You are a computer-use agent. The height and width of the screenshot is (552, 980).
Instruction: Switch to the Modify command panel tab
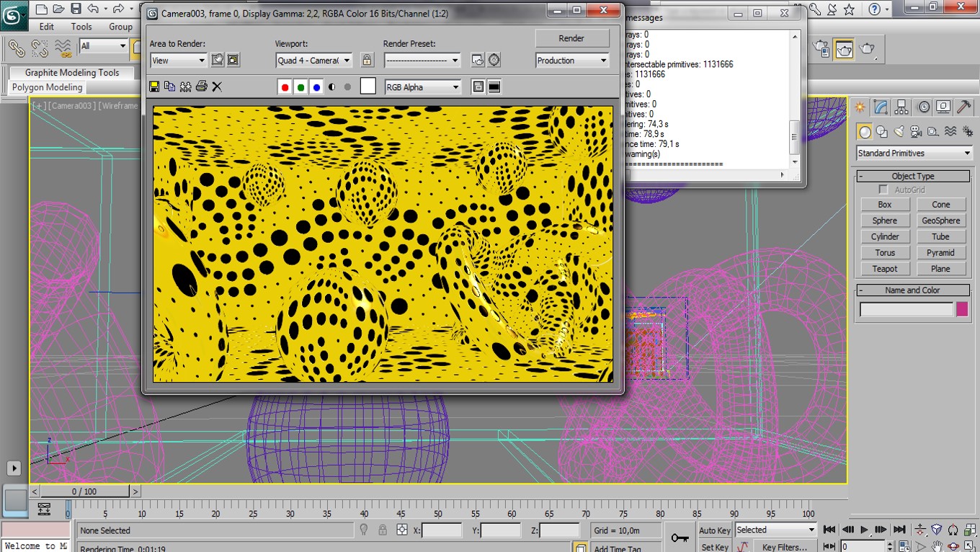881,107
